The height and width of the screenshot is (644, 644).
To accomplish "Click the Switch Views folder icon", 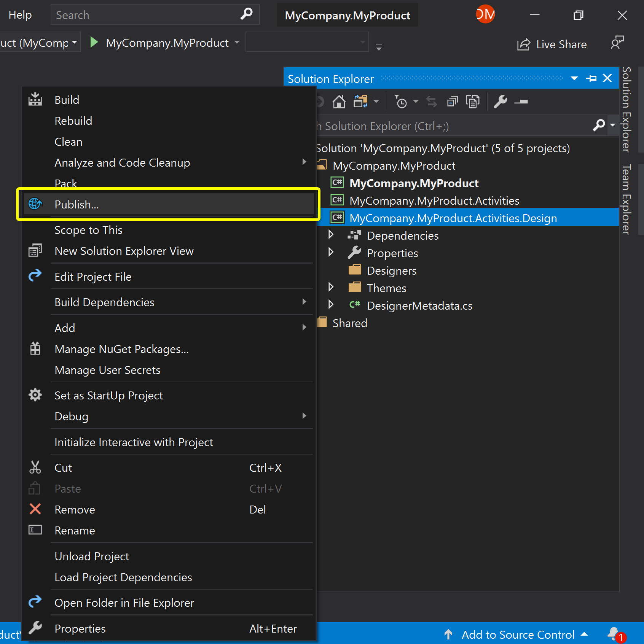I will 360,102.
